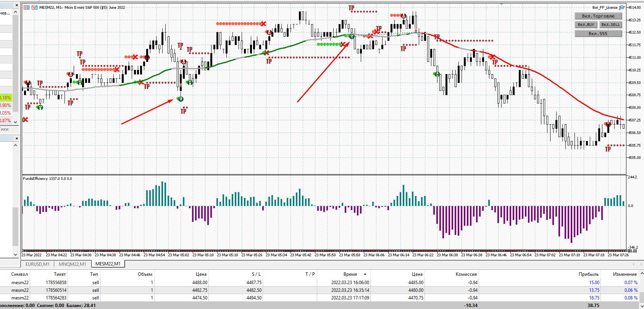
Task: Select ticket 178560514 in the trade table
Action: point(56,290)
